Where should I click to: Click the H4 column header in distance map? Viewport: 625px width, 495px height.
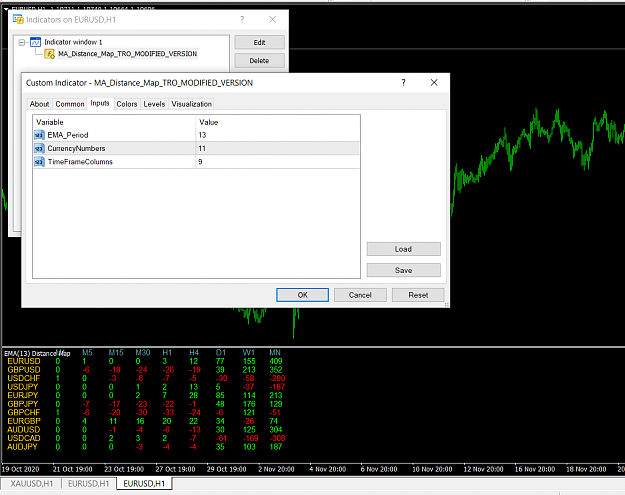194,353
